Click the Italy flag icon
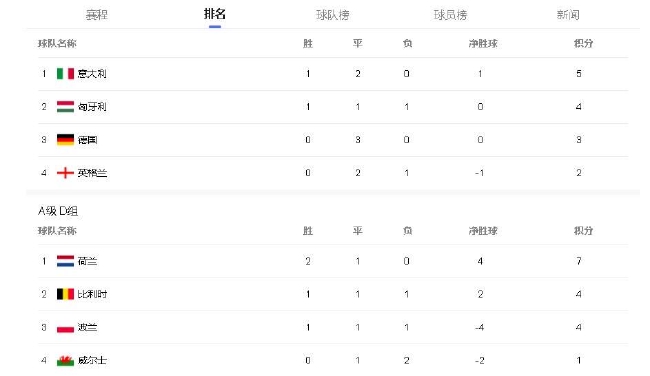The image size is (650, 376). point(65,74)
